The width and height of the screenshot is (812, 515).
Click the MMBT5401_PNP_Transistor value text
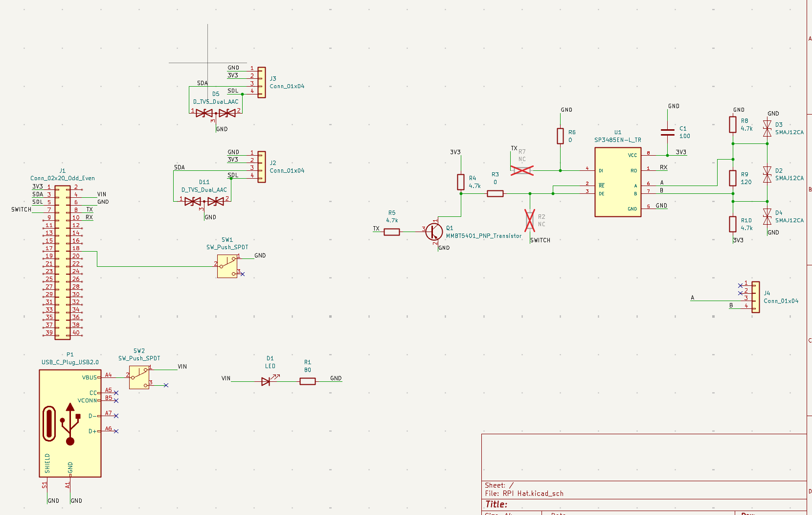(484, 236)
